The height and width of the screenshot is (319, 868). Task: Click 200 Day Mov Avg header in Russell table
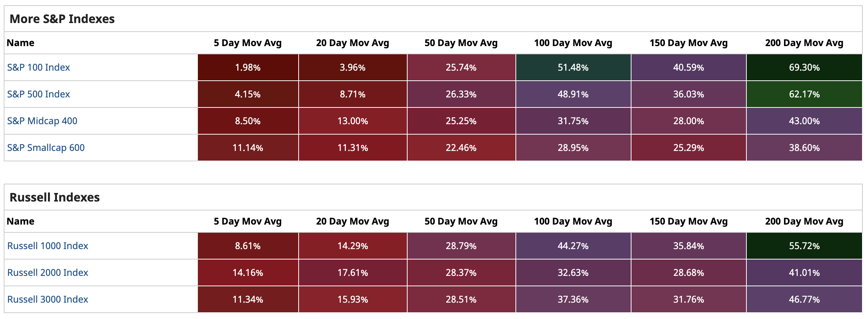(x=804, y=221)
